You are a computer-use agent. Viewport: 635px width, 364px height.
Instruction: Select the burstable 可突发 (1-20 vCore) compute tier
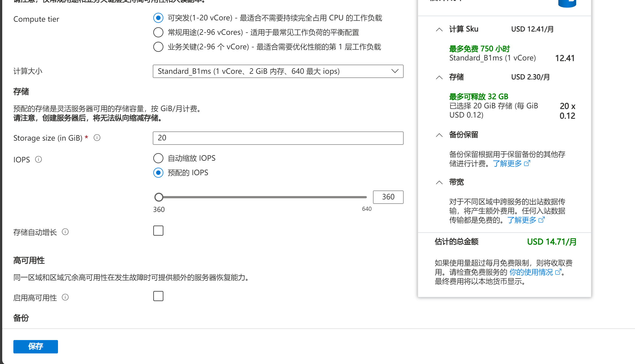coord(158,18)
